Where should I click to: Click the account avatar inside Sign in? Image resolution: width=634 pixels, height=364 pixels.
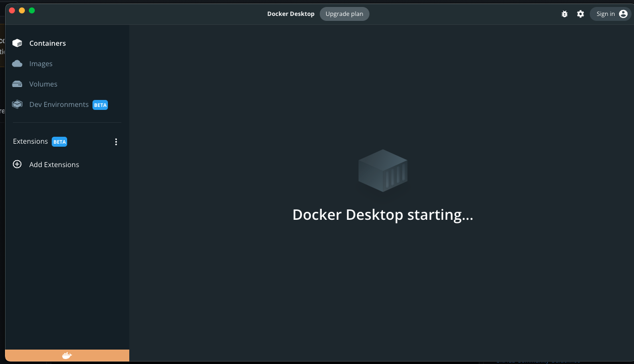click(623, 13)
